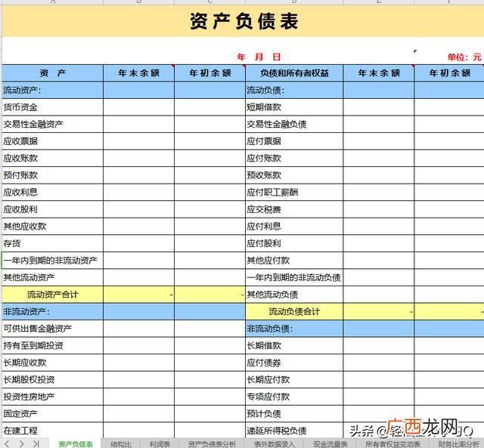Select the 长期应收款 cell
Screen dimensions: 484x448
(x=52, y=363)
